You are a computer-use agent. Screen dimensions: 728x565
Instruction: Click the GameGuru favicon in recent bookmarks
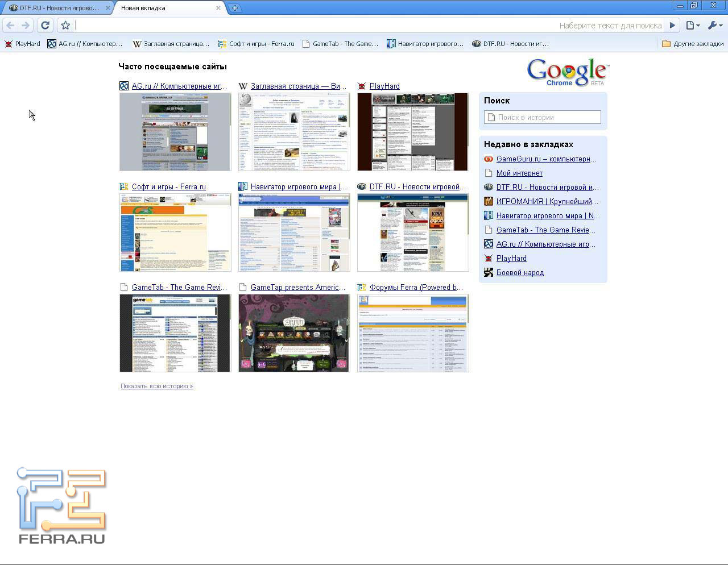pos(489,159)
